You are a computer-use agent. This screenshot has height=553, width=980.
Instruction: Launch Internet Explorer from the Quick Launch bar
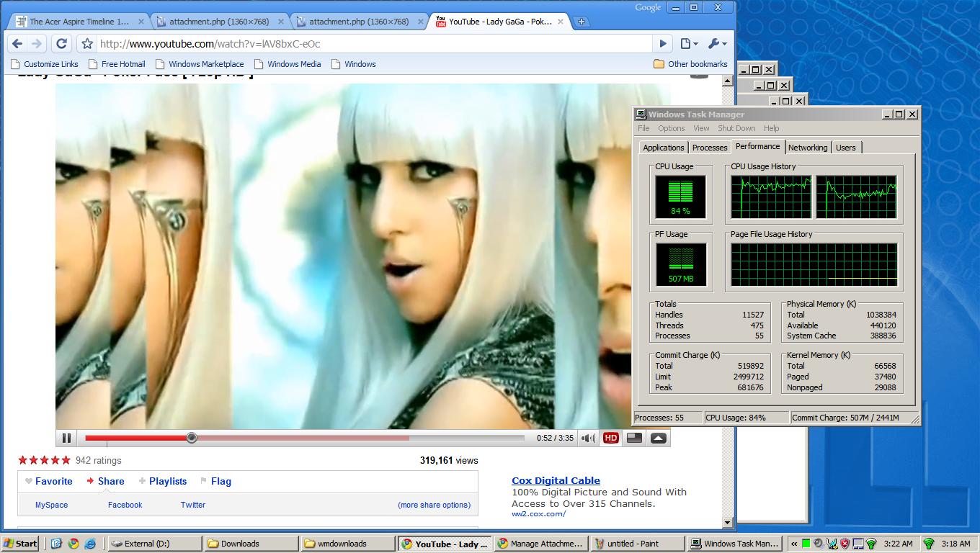point(90,544)
